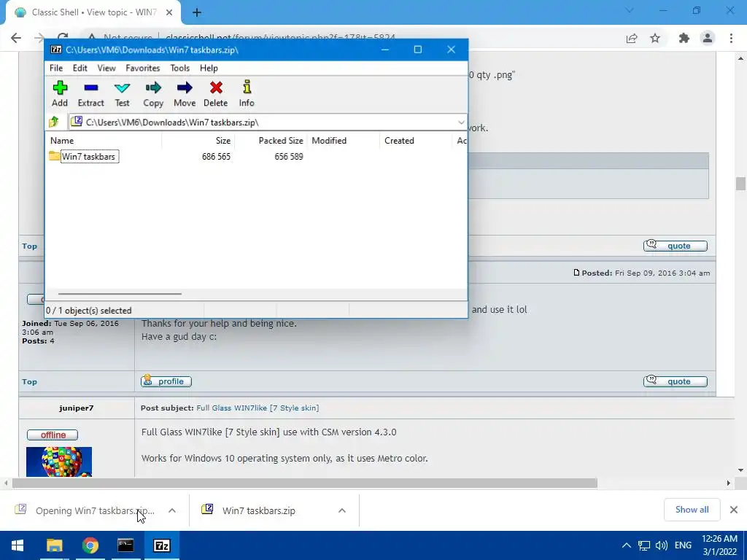Open the View menu in 7-Zip
The height and width of the screenshot is (560, 747).
click(x=107, y=68)
